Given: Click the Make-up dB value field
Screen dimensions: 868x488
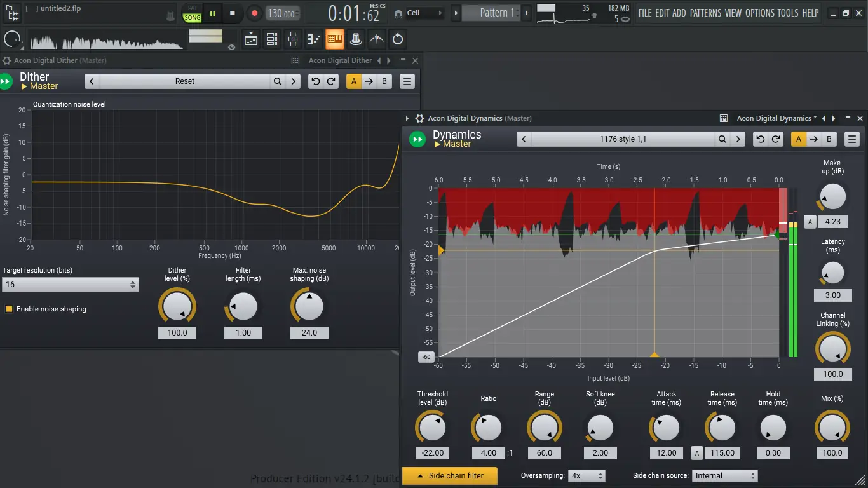Looking at the screenshot, I should pyautogui.click(x=832, y=222).
